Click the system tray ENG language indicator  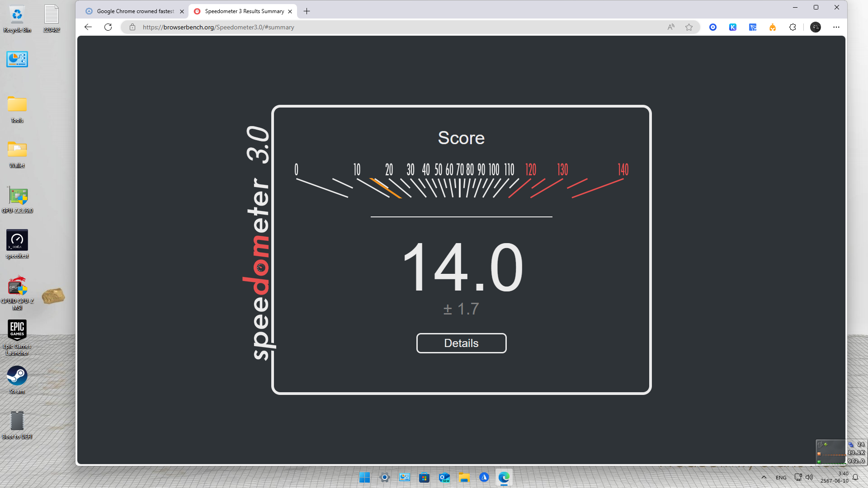coord(780,477)
